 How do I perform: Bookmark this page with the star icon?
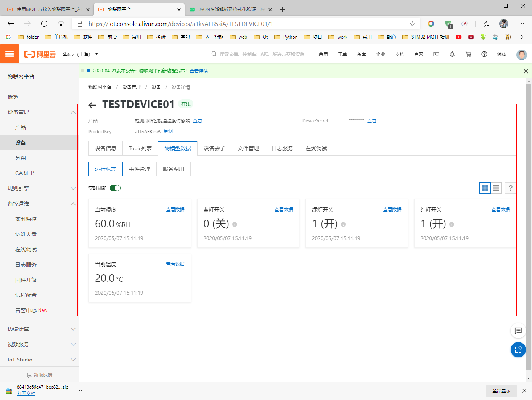(x=413, y=24)
